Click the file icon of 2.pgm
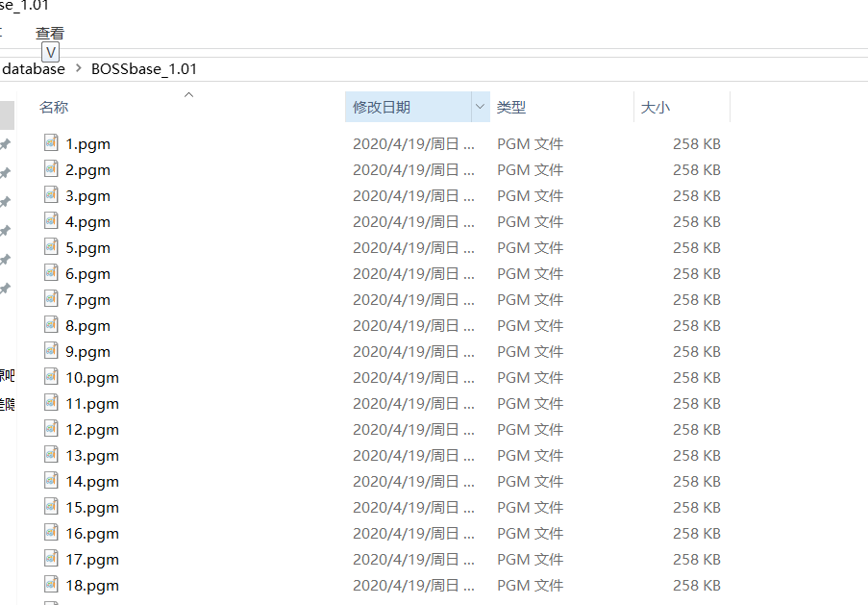Screen dimensions: 868x605 pos(51,169)
